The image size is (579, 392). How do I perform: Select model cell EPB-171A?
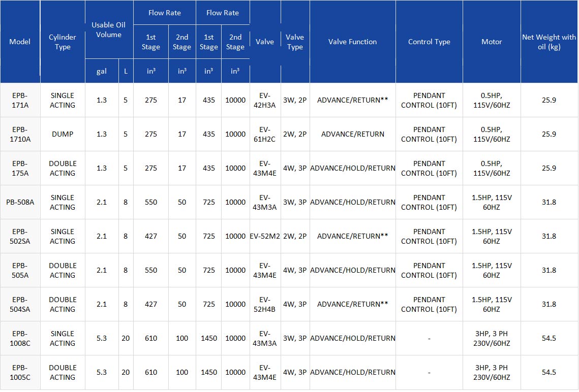pos(20,100)
